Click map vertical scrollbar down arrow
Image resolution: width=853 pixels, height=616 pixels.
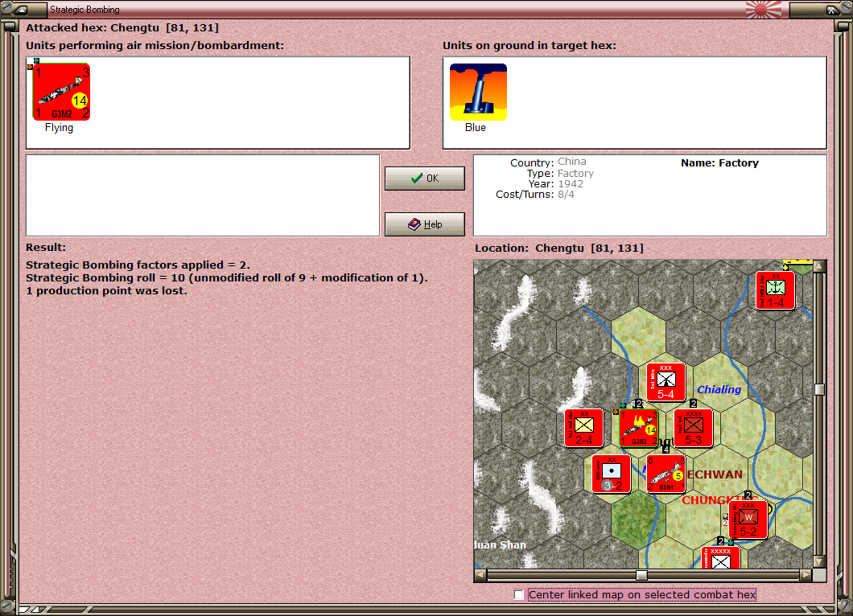(819, 561)
